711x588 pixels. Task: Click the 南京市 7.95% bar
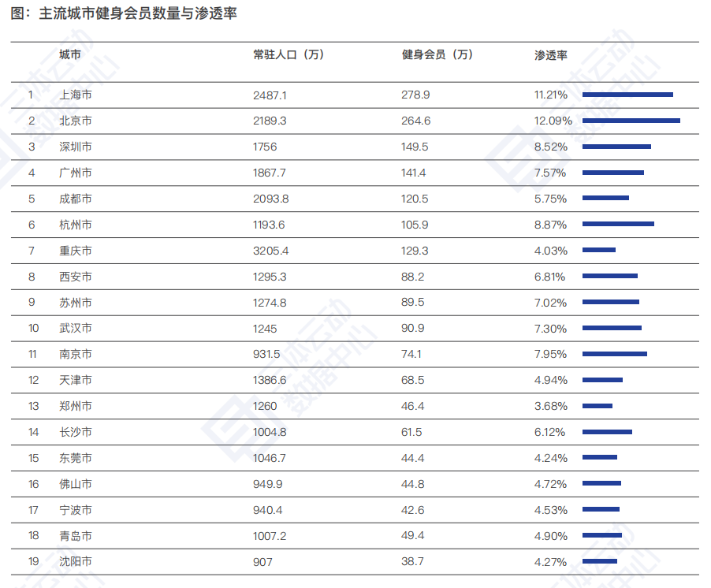615,354
